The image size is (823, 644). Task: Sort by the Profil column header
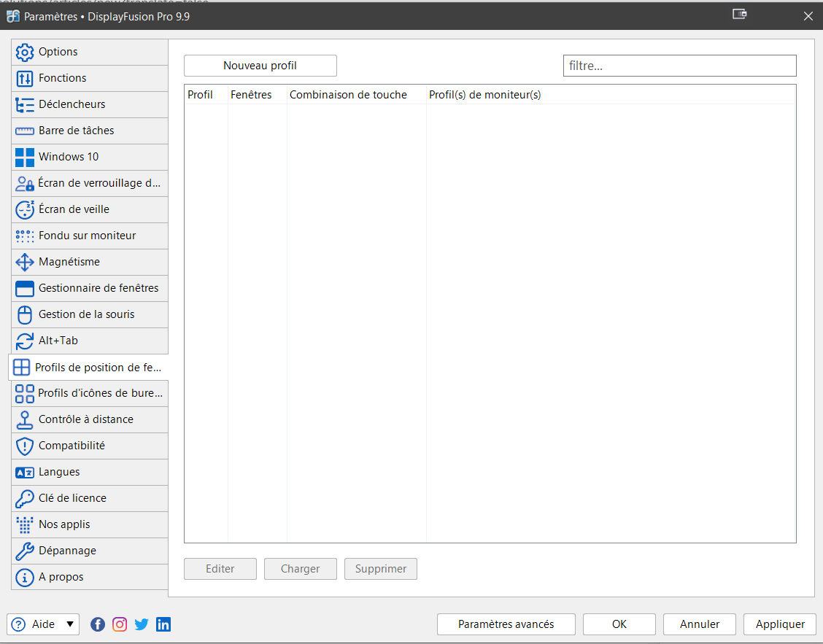pos(206,95)
